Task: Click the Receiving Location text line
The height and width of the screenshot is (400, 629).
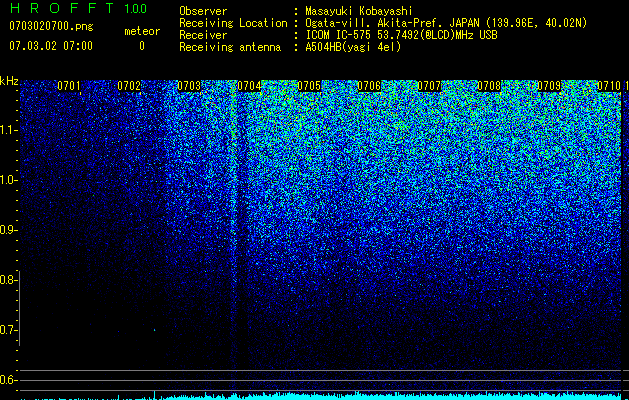Action: [383, 23]
